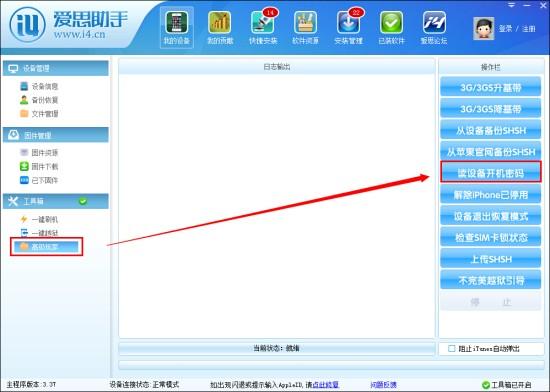Click the green check on 工具箱 header
Screen dimensions: 550x392
tap(83, 201)
